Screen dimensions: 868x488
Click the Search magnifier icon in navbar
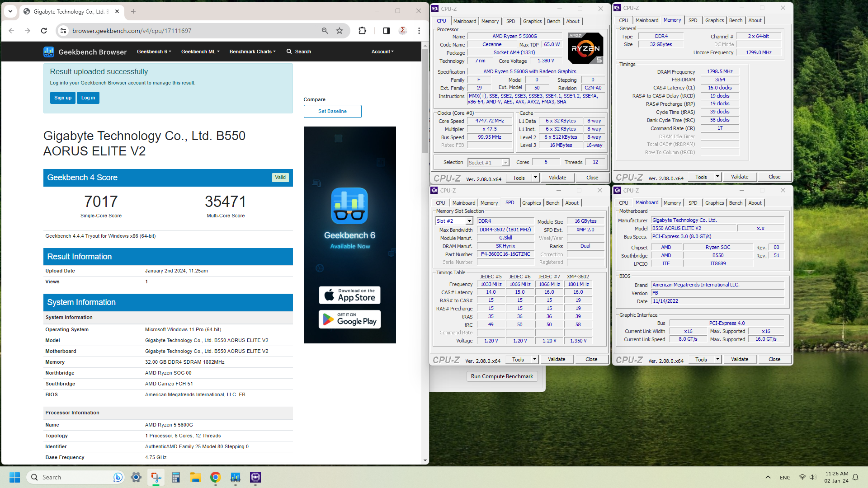[x=289, y=52]
